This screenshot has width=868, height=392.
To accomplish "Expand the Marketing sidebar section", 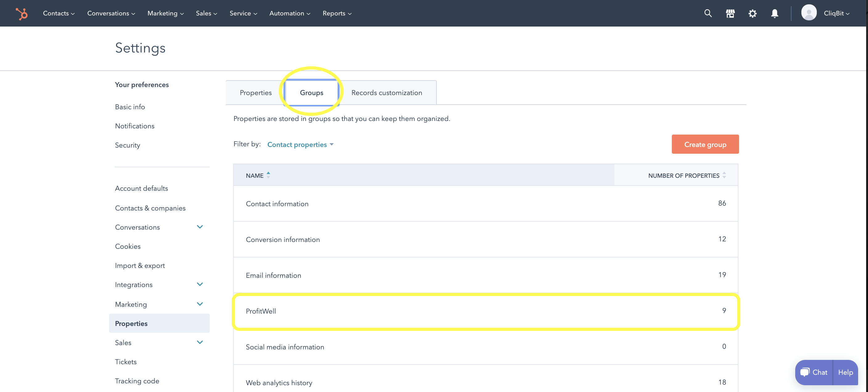I will coord(200,304).
